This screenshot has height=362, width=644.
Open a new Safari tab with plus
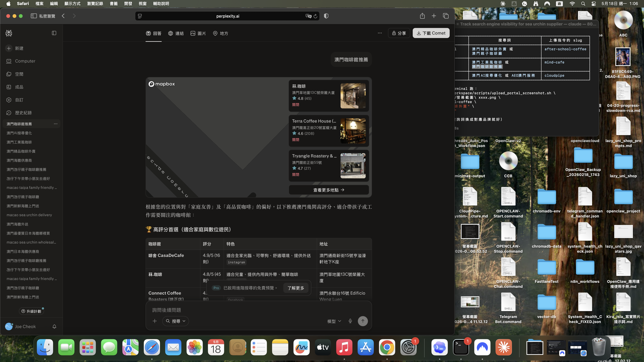tap(434, 16)
